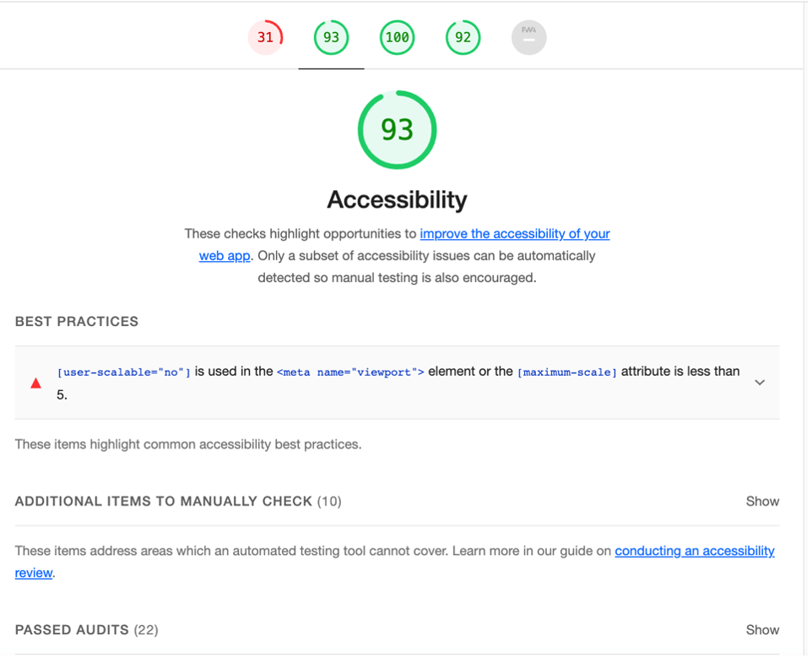This screenshot has width=812, height=658.
Task: Show the passed audits list
Action: coord(762,630)
